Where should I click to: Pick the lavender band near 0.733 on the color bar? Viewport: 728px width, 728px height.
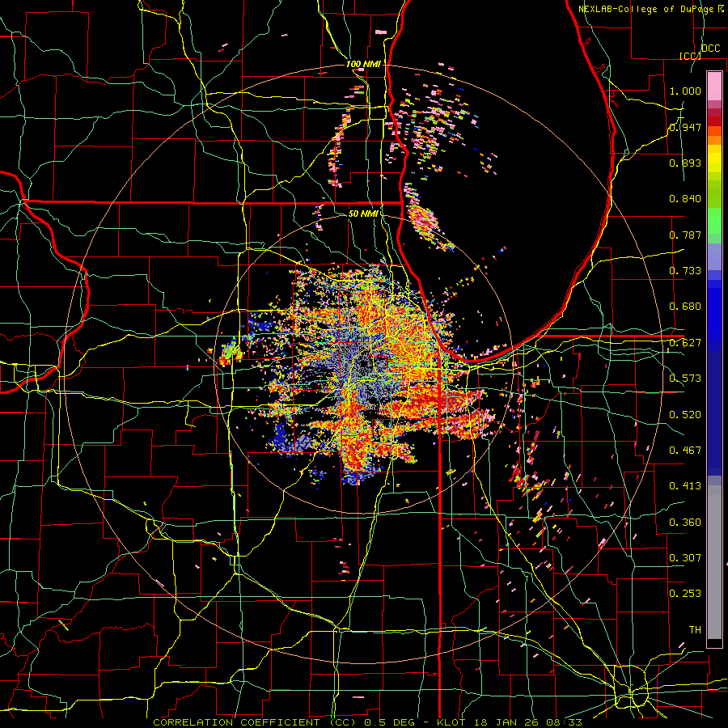714,256
